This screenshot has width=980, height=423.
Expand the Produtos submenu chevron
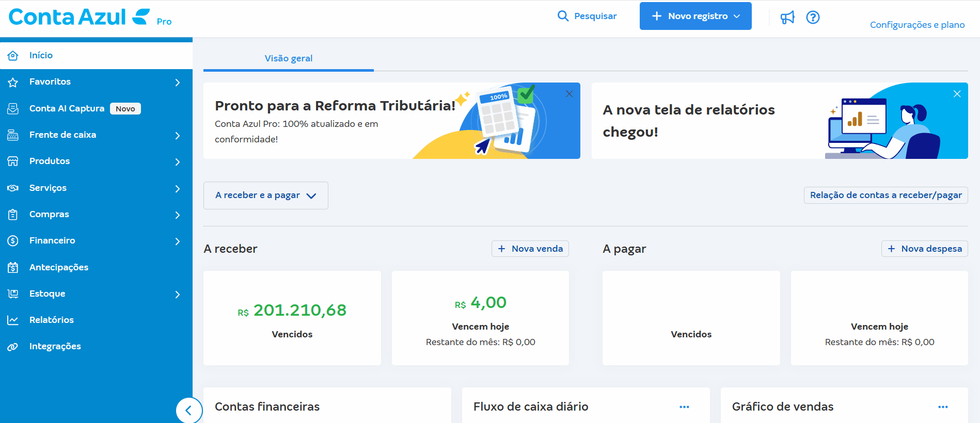pyautogui.click(x=178, y=162)
